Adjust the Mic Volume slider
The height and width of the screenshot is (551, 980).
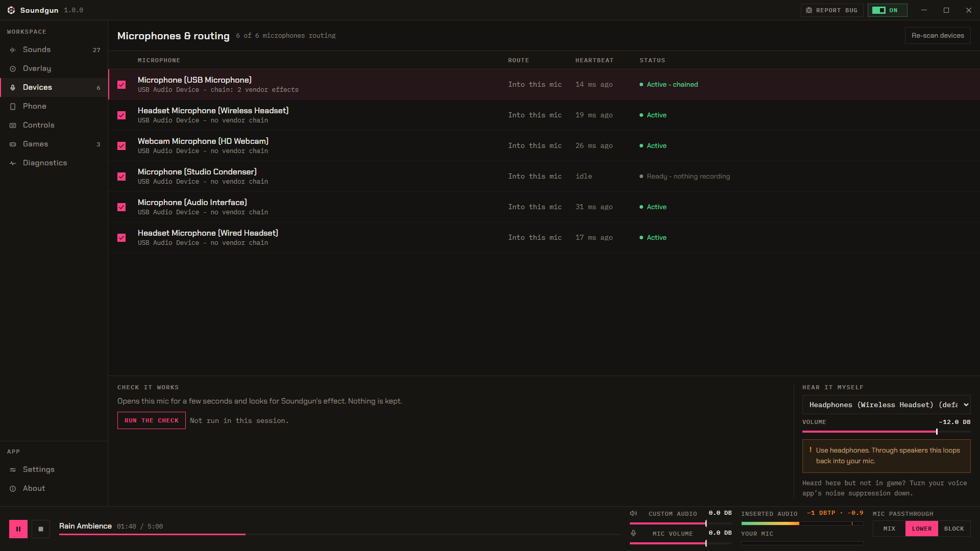click(680, 543)
